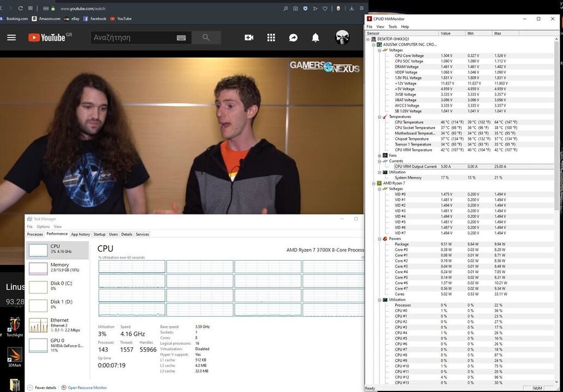Viewport: 563px width, 392px height.
Task: Open the Facebook bookmark
Action: point(95,19)
